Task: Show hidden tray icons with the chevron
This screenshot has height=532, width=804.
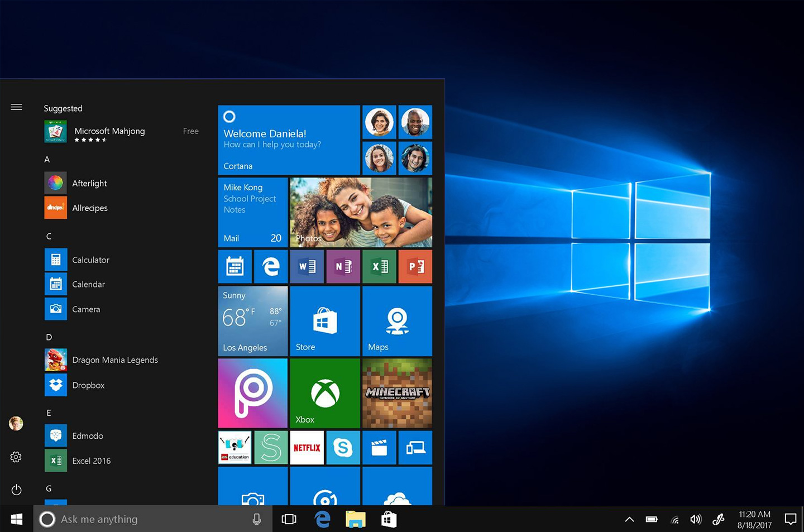Action: tap(629, 519)
